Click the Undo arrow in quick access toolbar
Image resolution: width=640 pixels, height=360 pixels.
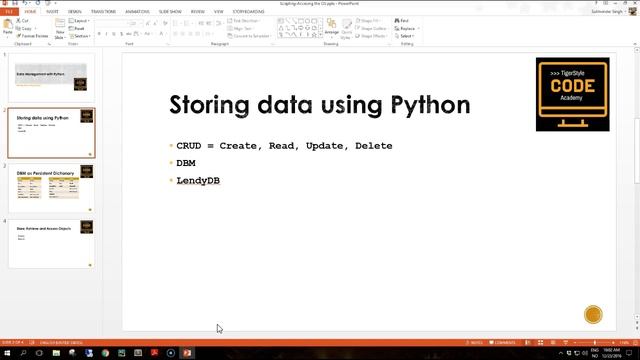pos(25,3)
